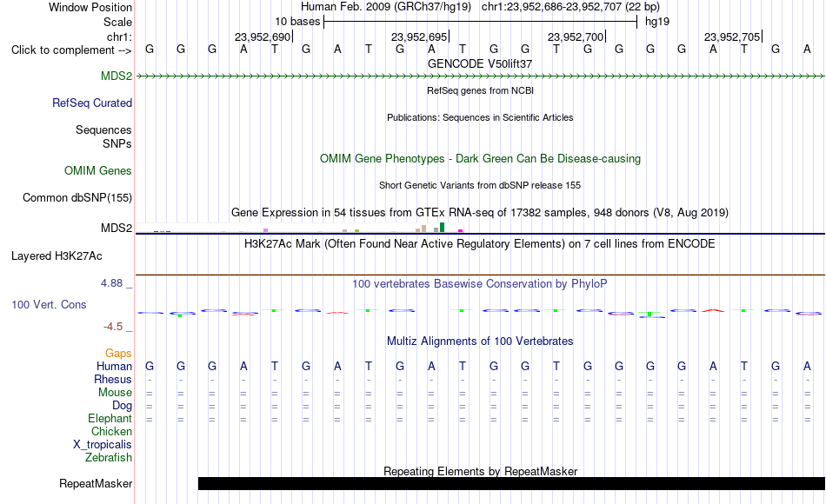Open the OMIM Genes track label
The height and width of the screenshot is (504, 826).
pyautogui.click(x=98, y=170)
